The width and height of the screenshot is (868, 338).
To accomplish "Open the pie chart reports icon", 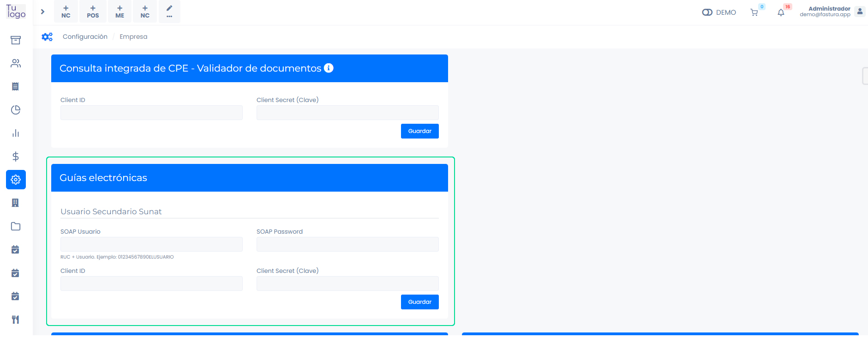I will [16, 110].
